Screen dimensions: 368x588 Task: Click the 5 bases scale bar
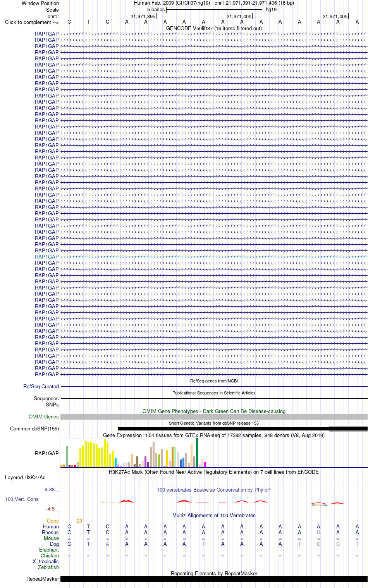pos(214,9)
